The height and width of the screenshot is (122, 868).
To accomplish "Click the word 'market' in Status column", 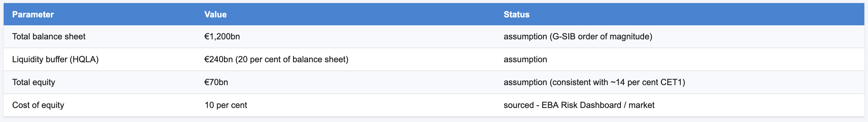I will coord(641,106).
